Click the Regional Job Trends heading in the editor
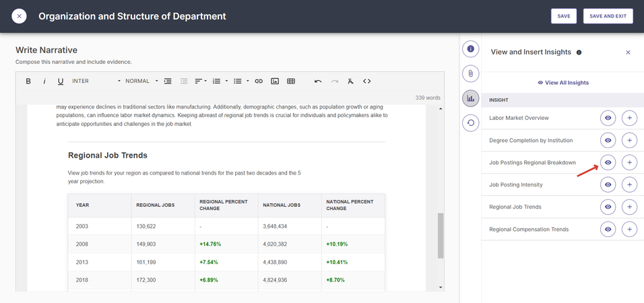 (108, 156)
